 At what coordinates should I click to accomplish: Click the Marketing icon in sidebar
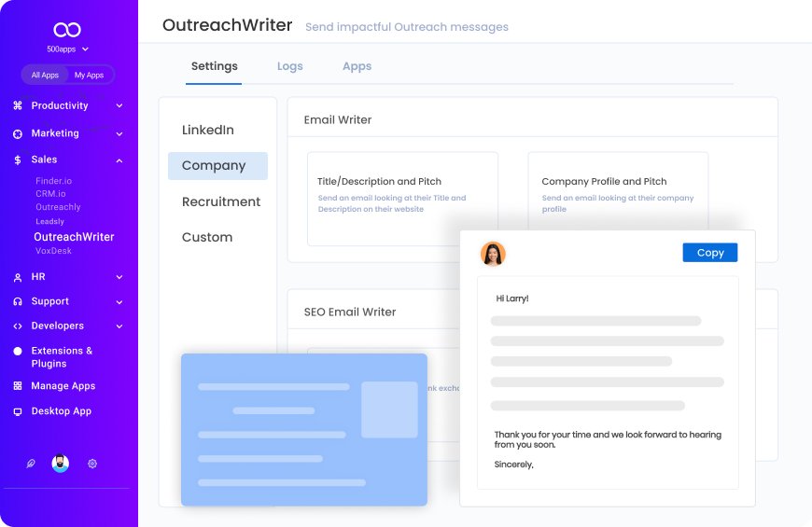[x=18, y=134]
